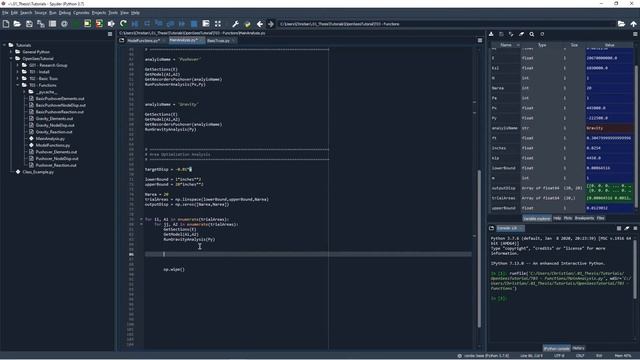Save the current file from the toolbar
This screenshot has height=360, width=640.
[29, 24]
